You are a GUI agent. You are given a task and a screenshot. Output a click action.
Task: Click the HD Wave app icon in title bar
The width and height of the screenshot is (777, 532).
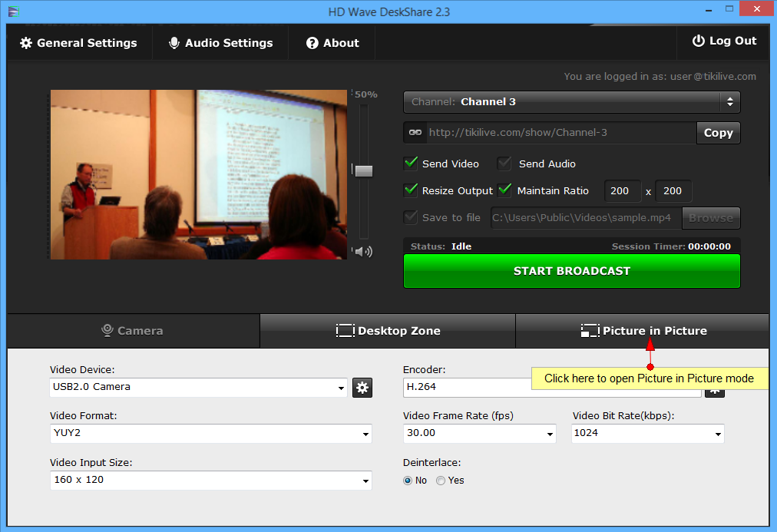pyautogui.click(x=14, y=12)
